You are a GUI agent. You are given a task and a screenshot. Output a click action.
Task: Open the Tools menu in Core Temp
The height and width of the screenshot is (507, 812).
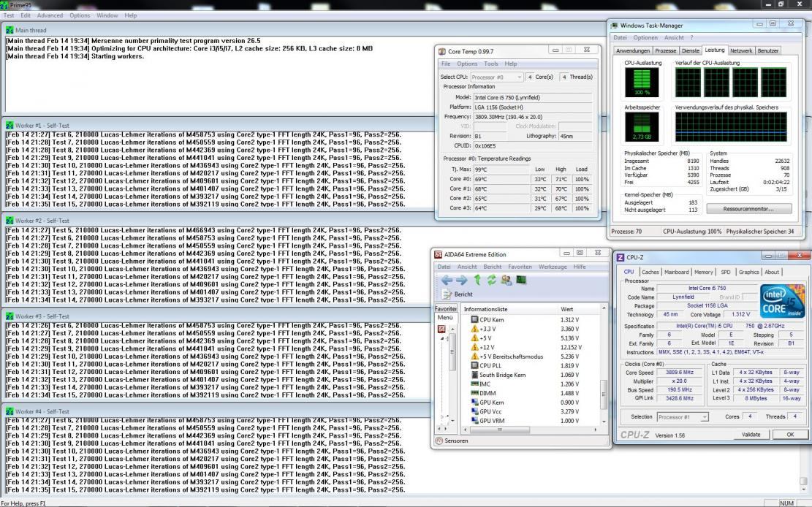click(x=491, y=64)
